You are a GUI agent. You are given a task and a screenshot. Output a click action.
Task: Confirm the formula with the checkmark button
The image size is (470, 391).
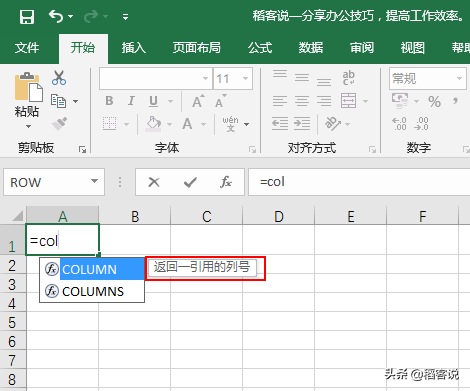pyautogui.click(x=190, y=182)
